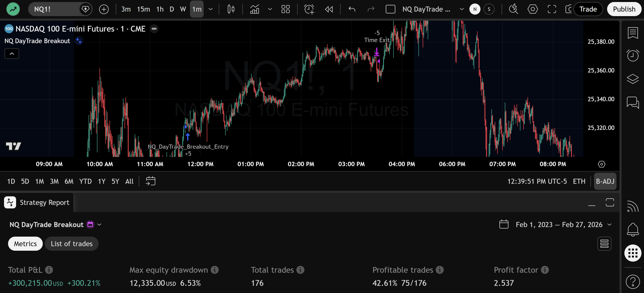Show the Max equity drawdown info tooltip
The height and width of the screenshot is (293, 644).
(215, 270)
